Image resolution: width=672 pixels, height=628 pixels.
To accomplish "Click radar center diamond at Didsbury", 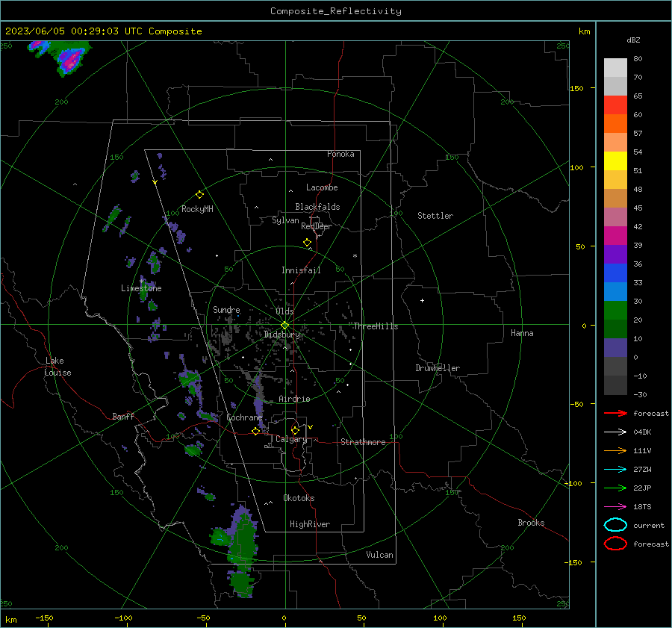I will (x=284, y=326).
